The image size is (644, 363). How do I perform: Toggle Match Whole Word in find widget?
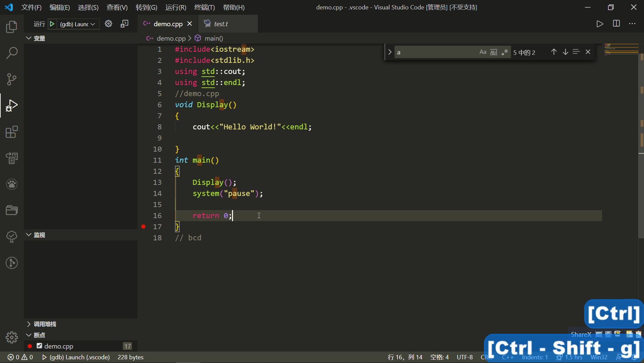pos(494,52)
